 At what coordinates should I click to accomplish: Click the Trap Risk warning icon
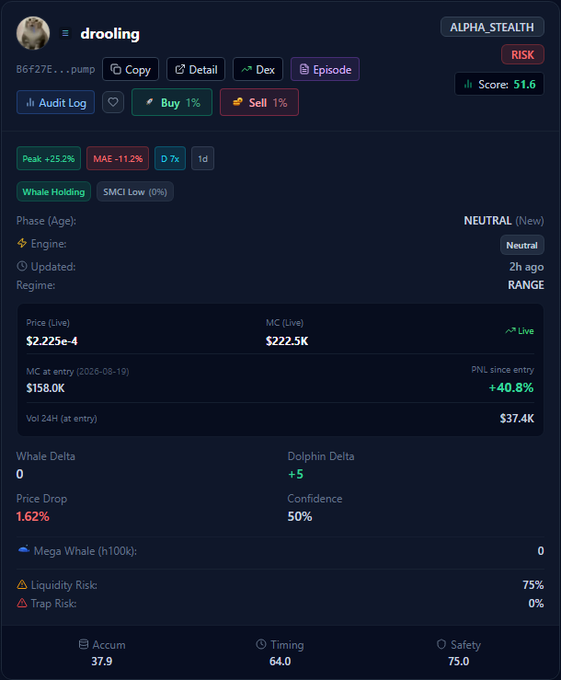point(22,603)
